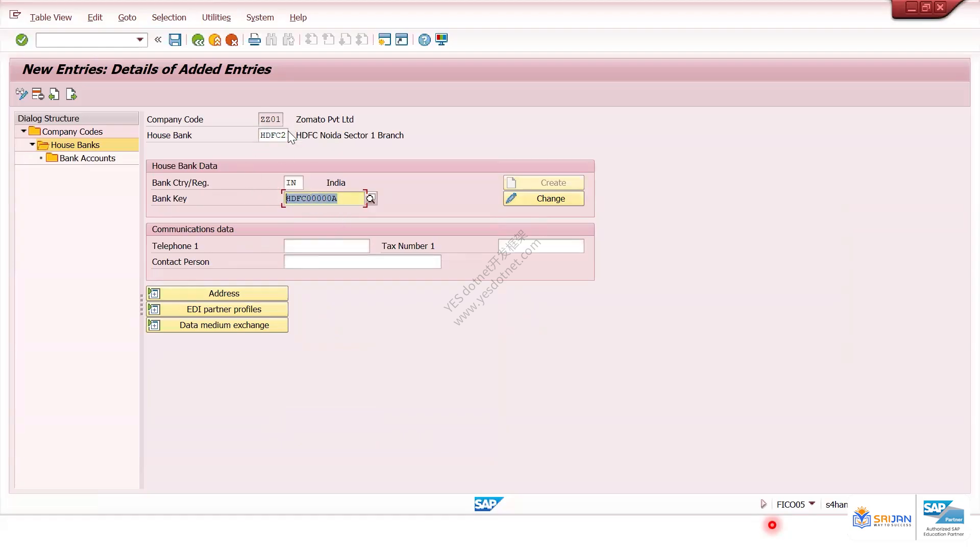Click the Previous Entry icon
Viewport: 980px width, 551px height.
54,94
